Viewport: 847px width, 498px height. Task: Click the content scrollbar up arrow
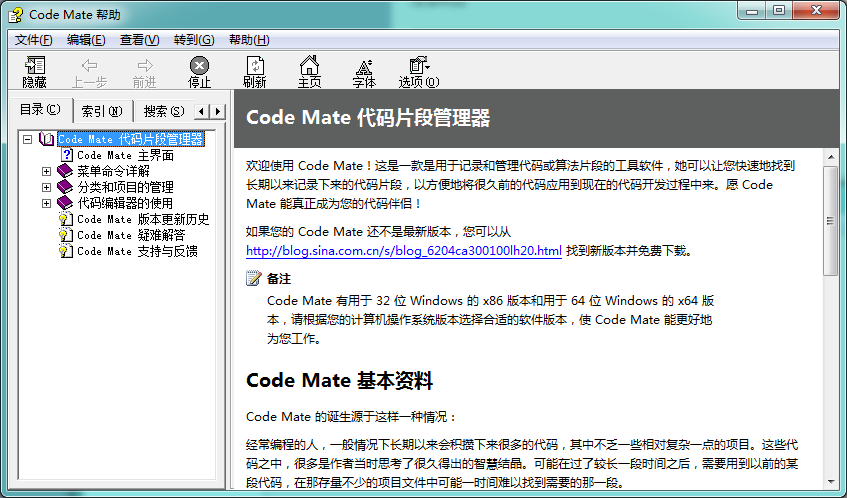point(830,157)
